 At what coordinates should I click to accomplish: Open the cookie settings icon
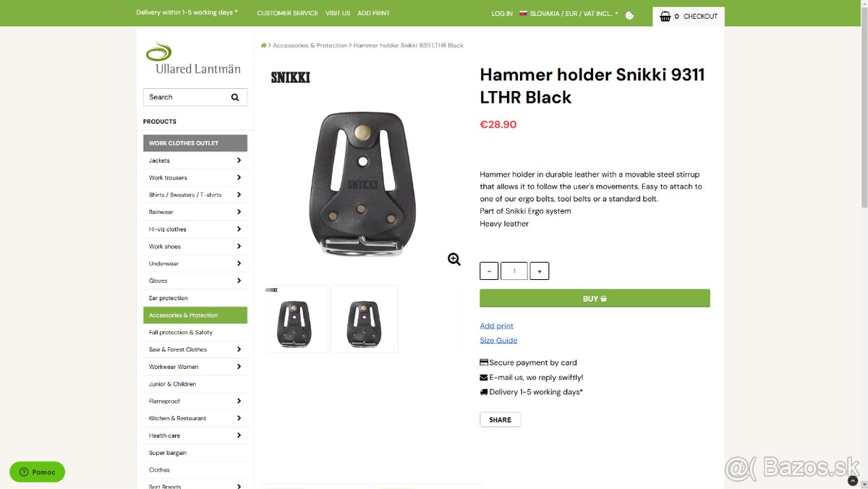coord(629,15)
